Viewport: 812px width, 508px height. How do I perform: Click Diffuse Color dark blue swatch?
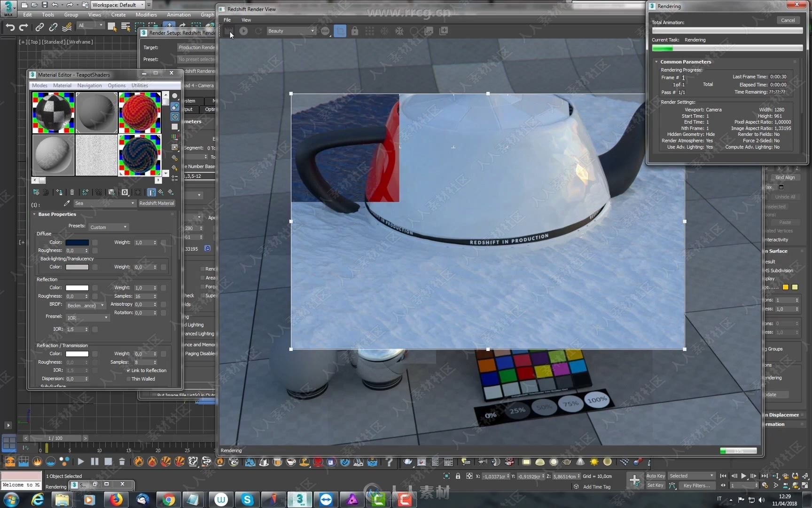(77, 243)
